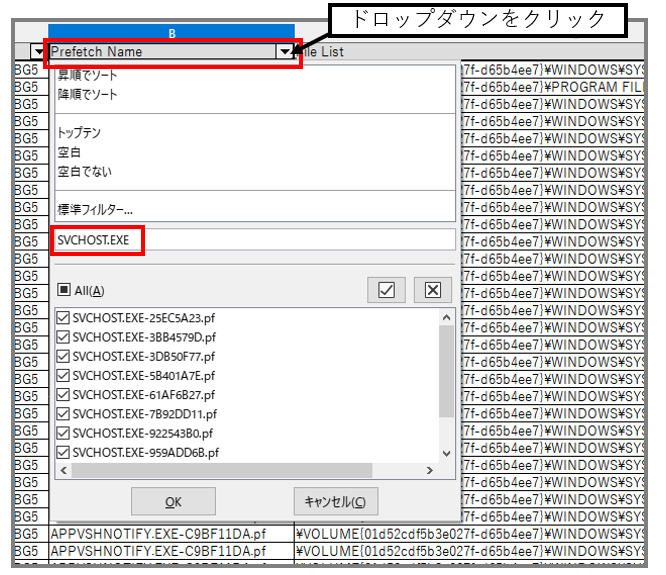Click filter list scroll left arrow
The image size is (666, 575).
[64, 470]
